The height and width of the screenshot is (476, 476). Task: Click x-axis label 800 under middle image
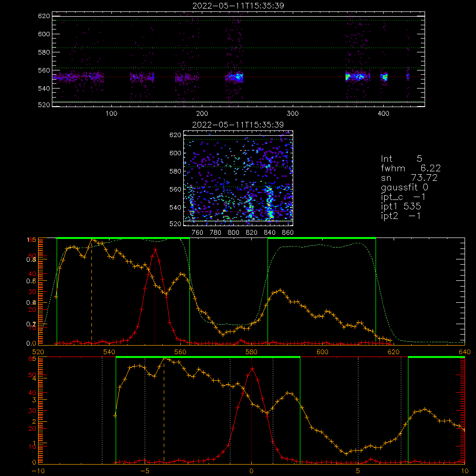click(x=233, y=233)
